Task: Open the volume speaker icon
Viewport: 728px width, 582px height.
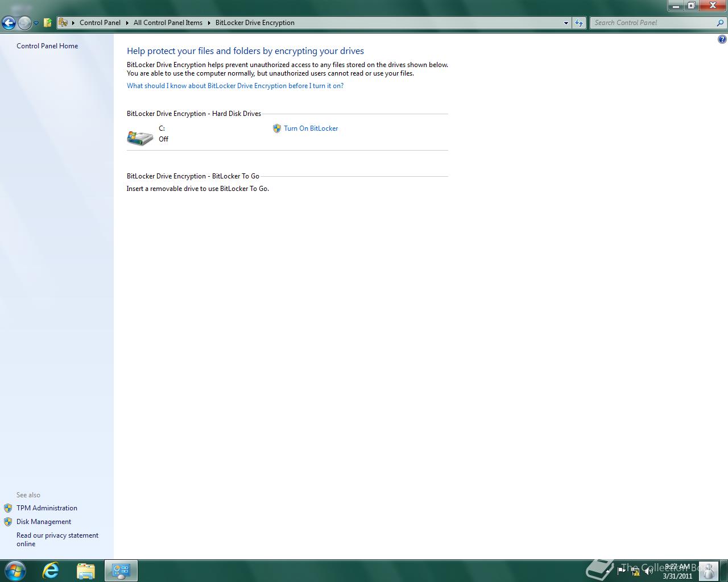Action: point(649,571)
